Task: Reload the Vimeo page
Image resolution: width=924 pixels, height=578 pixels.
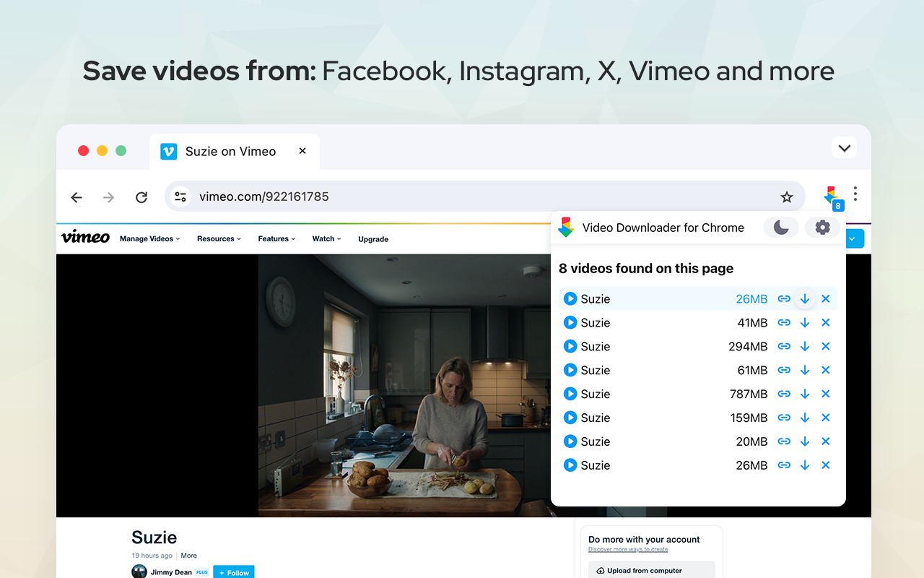Action: 141,197
